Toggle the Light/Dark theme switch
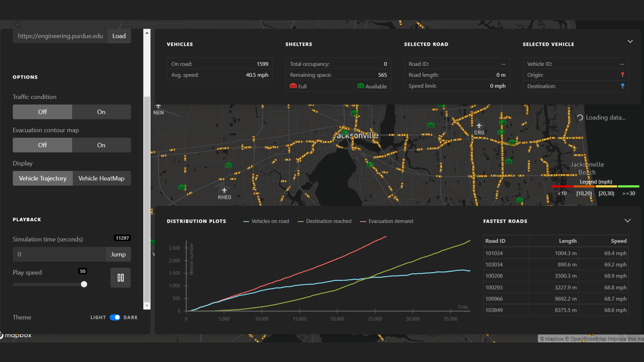Screen dimensions: 644x362 pyautogui.click(x=115, y=317)
